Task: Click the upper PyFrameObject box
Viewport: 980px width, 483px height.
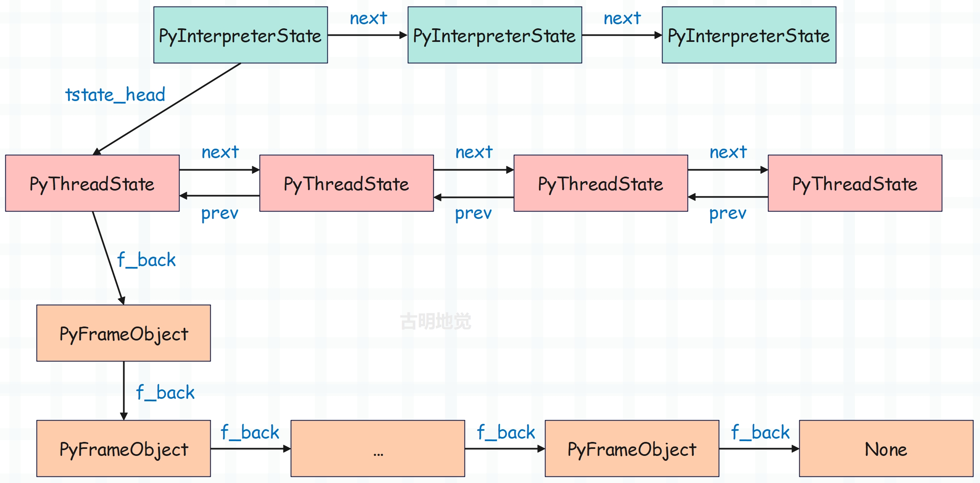Action: click(x=124, y=333)
